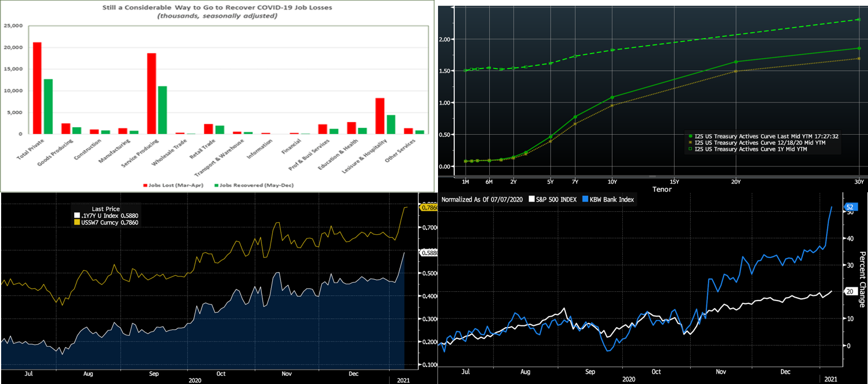Click the yellow USSW7 Curncy legend square

tap(77, 222)
